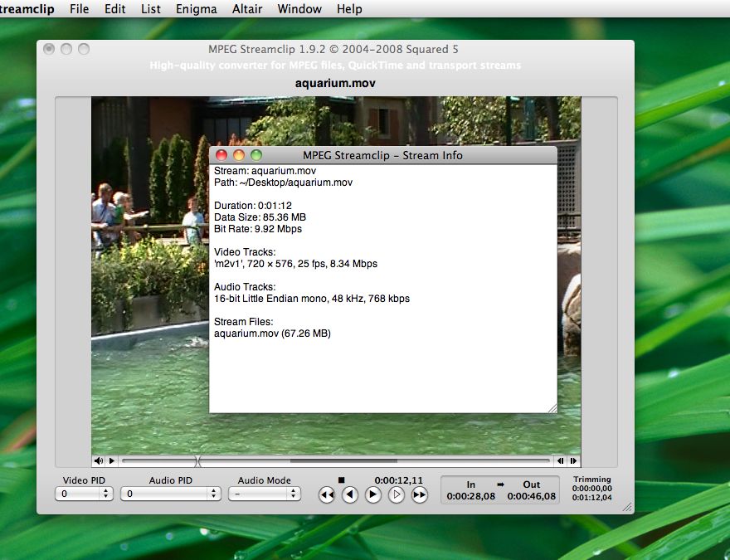Step back one frame with left bar-arrow icon
Screen dimensions: 730x560
click(561, 460)
